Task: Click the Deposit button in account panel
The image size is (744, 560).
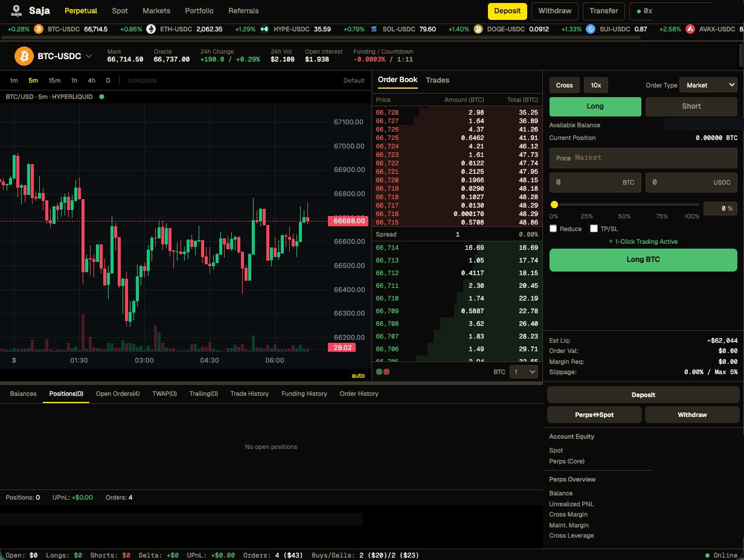Action: tap(643, 395)
